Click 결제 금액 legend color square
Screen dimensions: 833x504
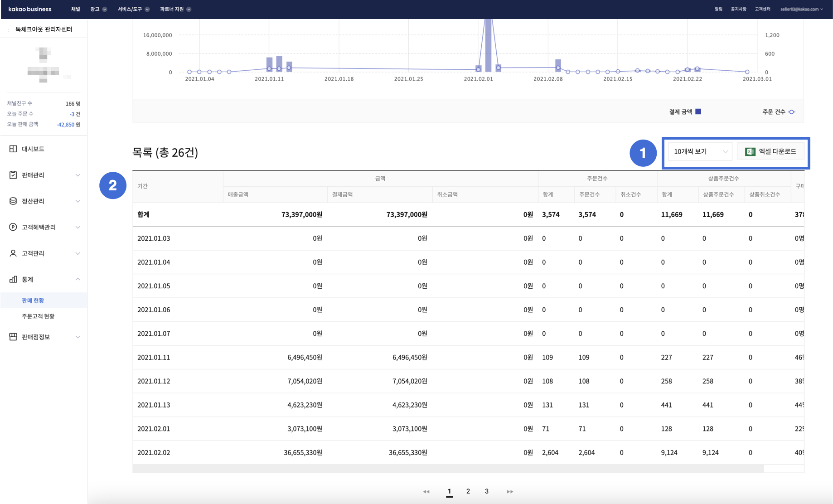pyautogui.click(x=698, y=111)
